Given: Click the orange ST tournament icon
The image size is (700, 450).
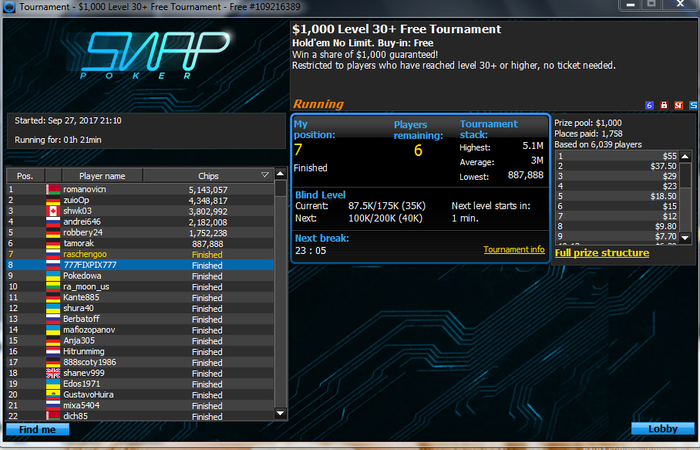Looking at the screenshot, I should (x=679, y=105).
